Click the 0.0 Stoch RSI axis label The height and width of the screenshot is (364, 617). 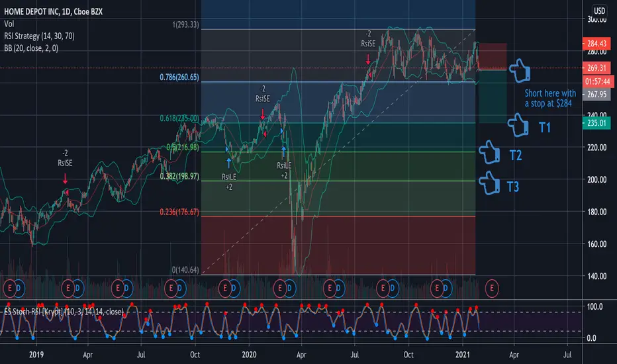tap(591, 338)
